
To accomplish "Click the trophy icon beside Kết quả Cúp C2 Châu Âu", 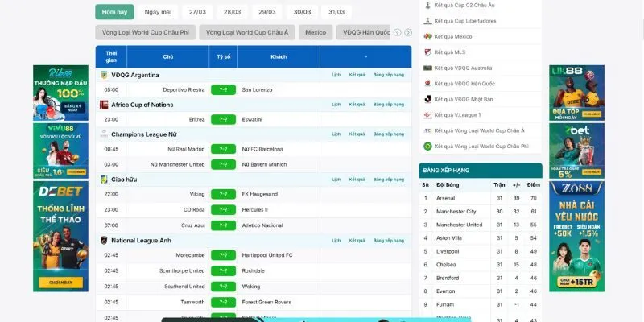I will point(428,5).
